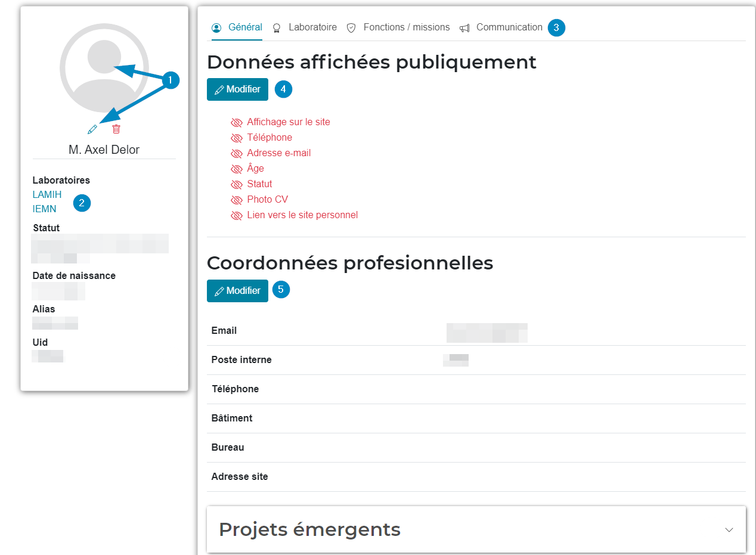756x555 pixels.
Task: Select the Fonctions / missions tab
Action: 406,27
